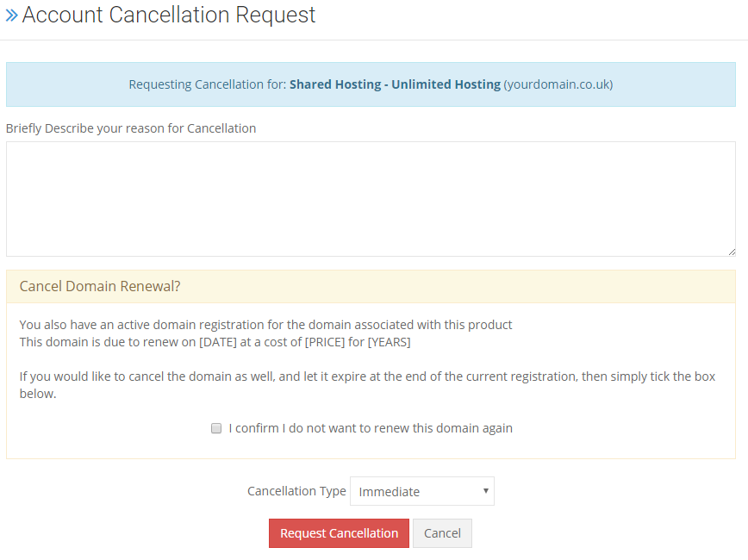Screen dimensions: 748x560
Task: Click the I confirm I do not want to renew label
Action: point(371,428)
